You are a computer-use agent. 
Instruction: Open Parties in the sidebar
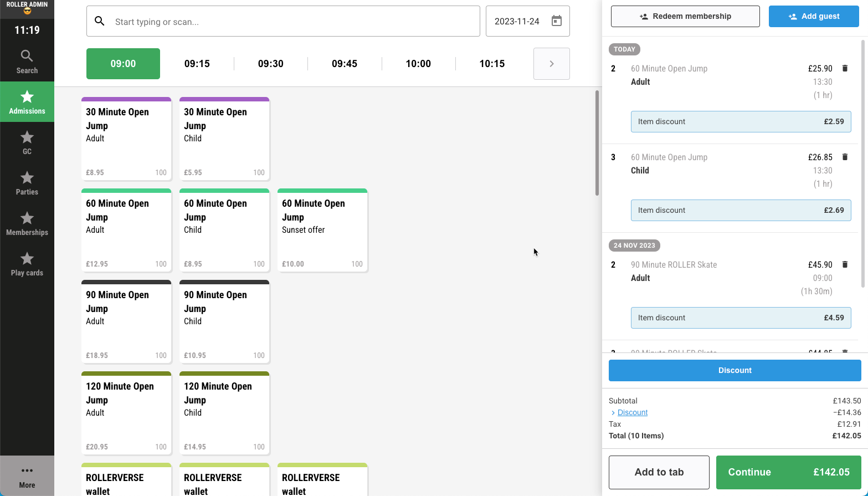(x=27, y=183)
